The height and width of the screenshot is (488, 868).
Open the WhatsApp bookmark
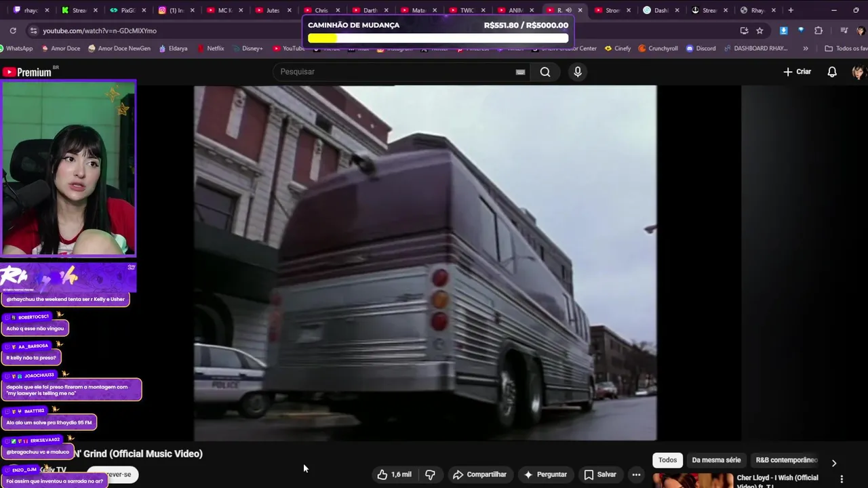tap(17, 49)
